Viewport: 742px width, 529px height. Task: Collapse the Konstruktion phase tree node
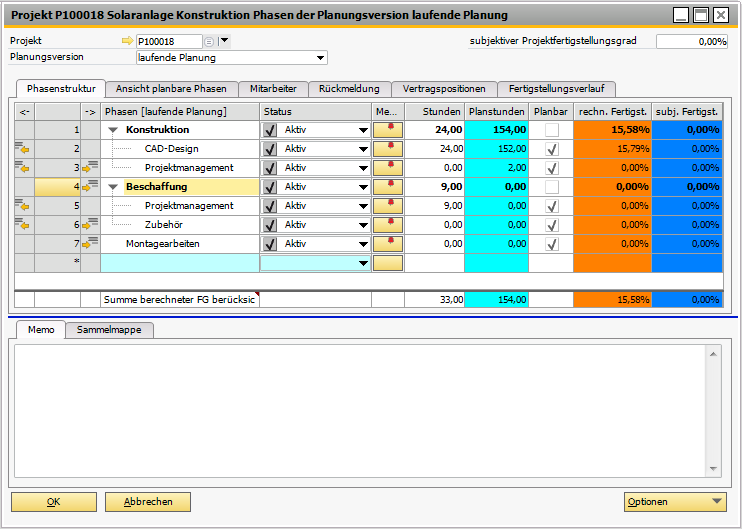[x=113, y=130]
